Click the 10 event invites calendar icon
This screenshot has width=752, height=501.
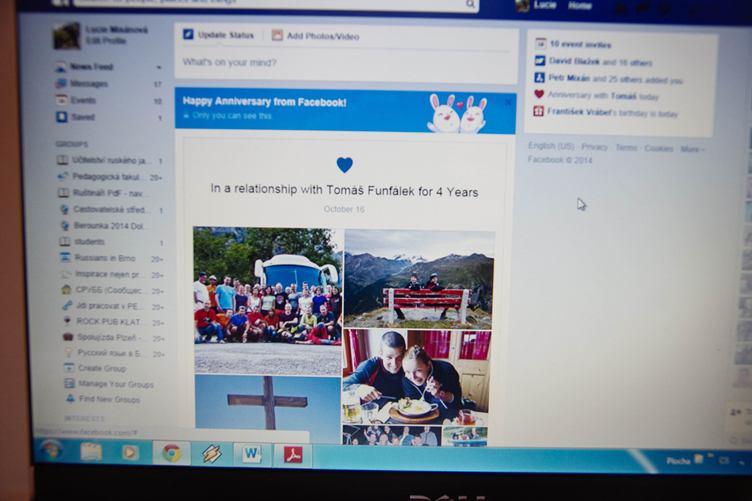(540, 43)
